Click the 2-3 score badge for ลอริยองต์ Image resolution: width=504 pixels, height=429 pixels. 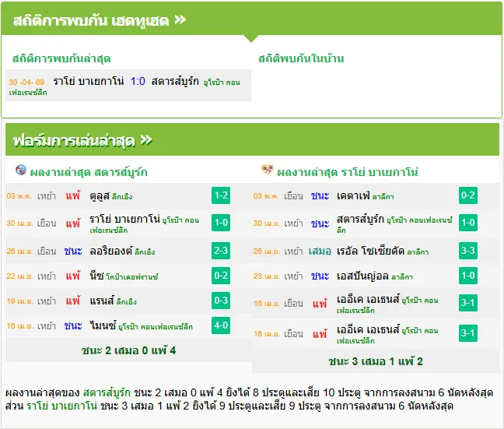221,251
